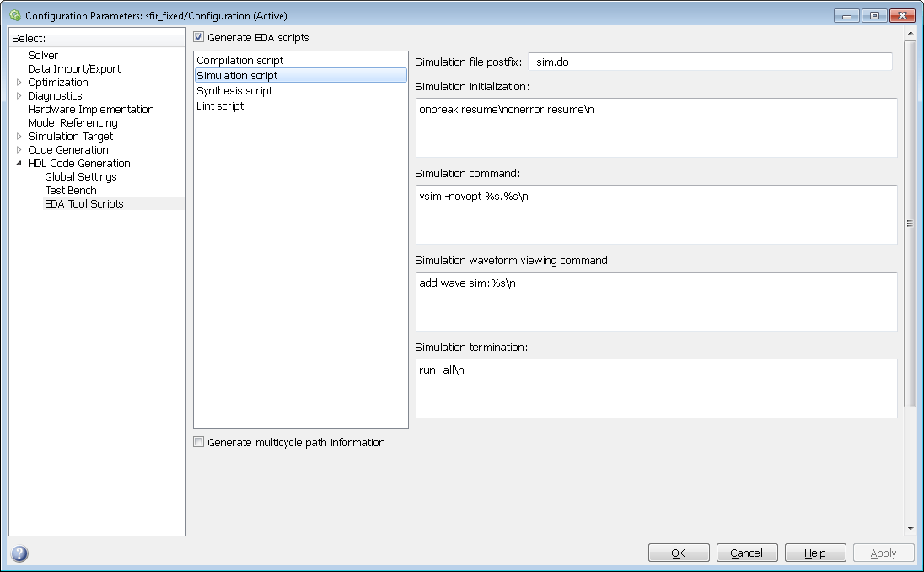Image resolution: width=924 pixels, height=572 pixels.
Task: Click the Cancel button
Action: point(746,553)
